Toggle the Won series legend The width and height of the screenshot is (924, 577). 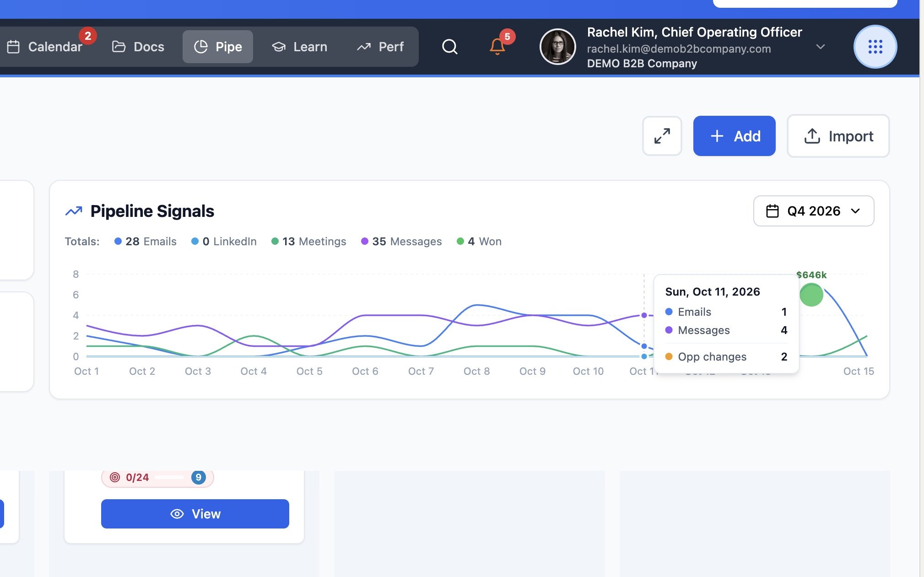click(479, 241)
